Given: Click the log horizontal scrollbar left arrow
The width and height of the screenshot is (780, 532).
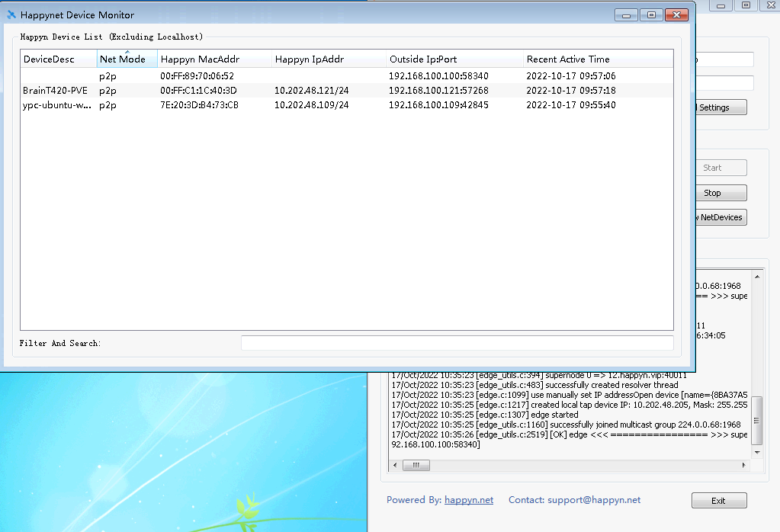Looking at the screenshot, I should pyautogui.click(x=395, y=466).
